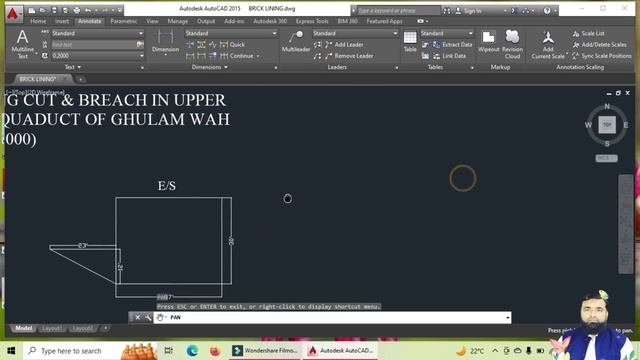Switch to the Home ribbon tab
The height and width of the screenshot is (360, 640).
coord(38,21)
